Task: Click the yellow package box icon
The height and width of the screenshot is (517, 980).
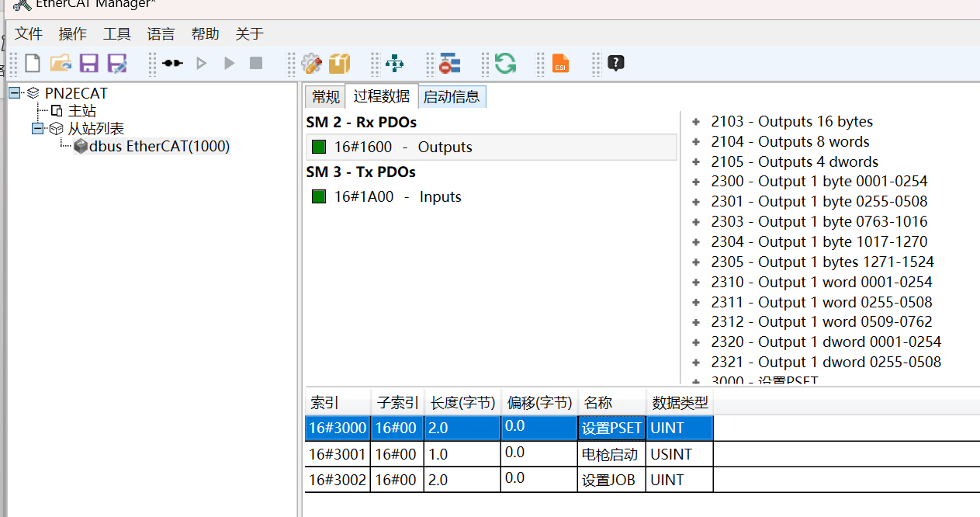Action: click(340, 63)
